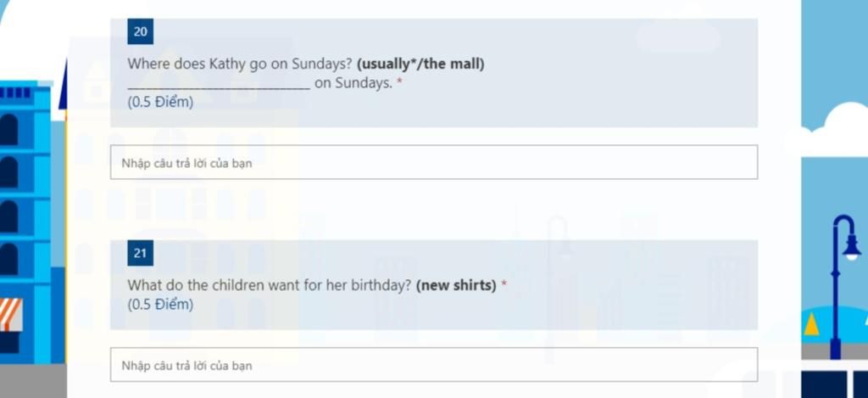Click the 'on Sundays.' sentence ending text
The image size is (868, 398).
pyautogui.click(x=353, y=84)
